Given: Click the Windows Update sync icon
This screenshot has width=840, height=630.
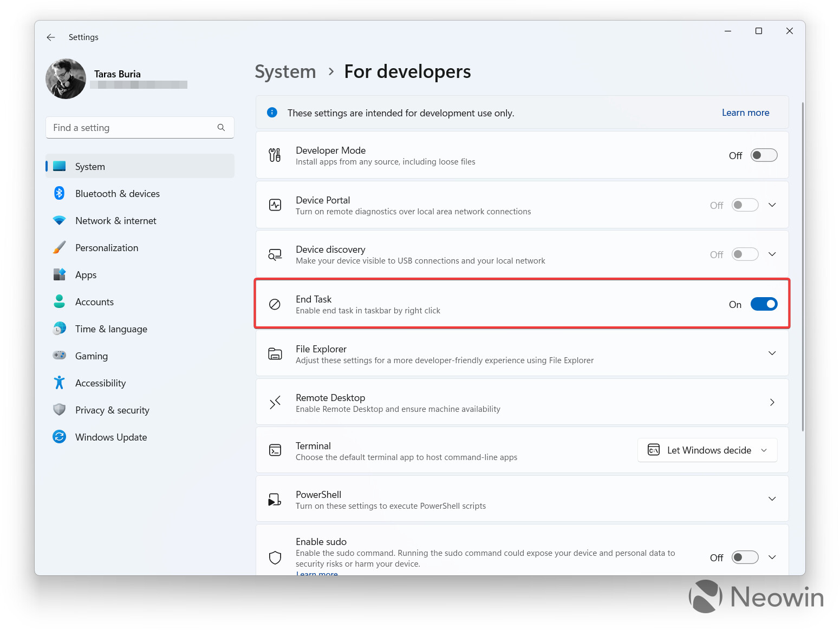Looking at the screenshot, I should tap(60, 437).
